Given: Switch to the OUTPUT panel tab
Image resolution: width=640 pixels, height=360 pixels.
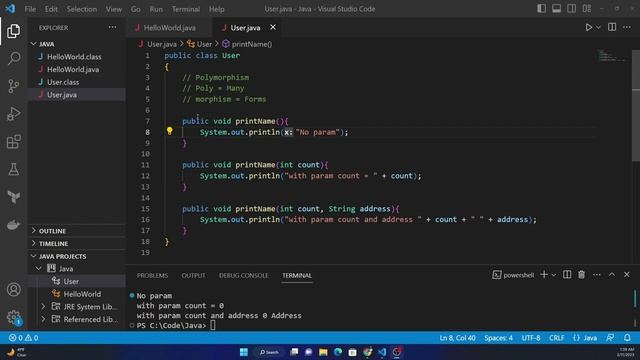Looking at the screenshot, I should [193, 276].
